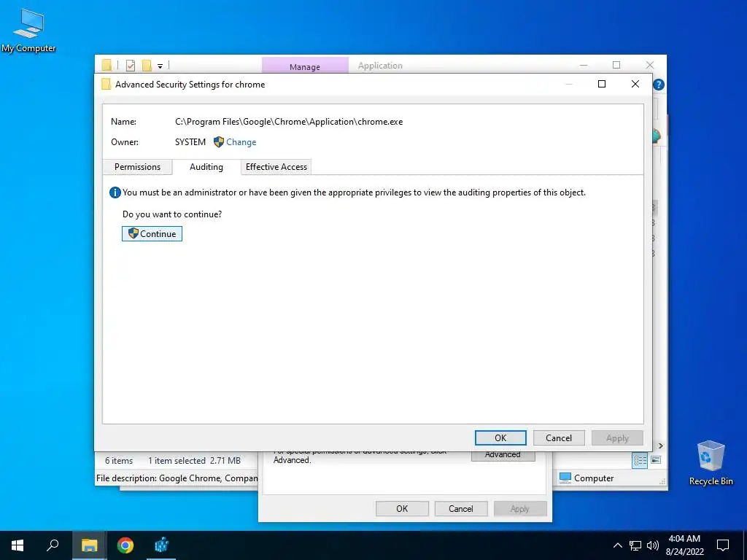Image resolution: width=747 pixels, height=560 pixels.
Task: Open the notification center icon
Action: coord(723,545)
